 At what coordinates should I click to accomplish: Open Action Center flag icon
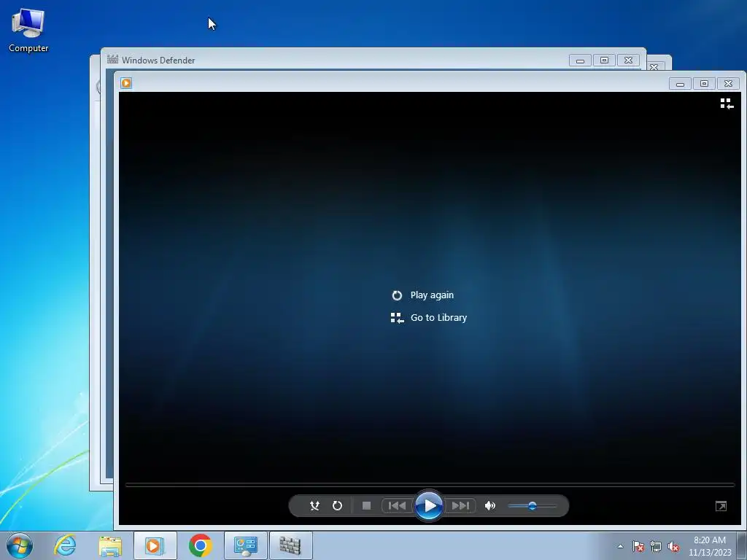tap(638, 546)
